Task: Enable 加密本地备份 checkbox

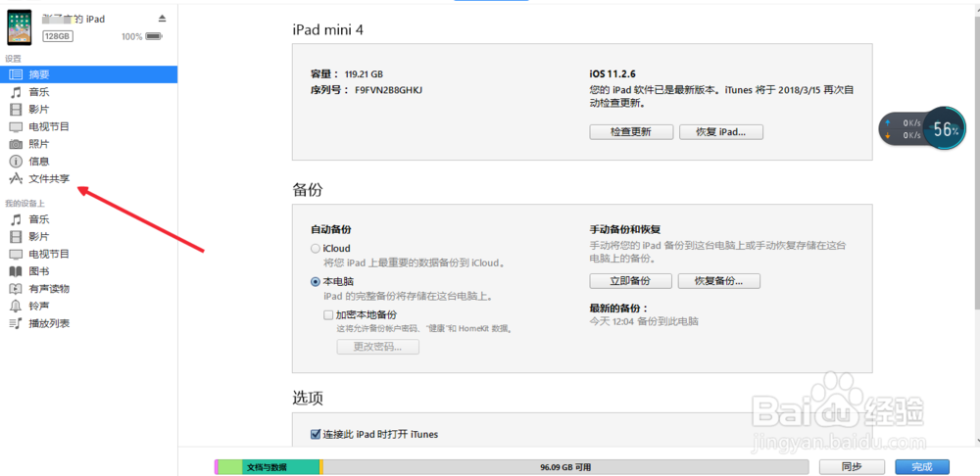Action: tap(328, 314)
